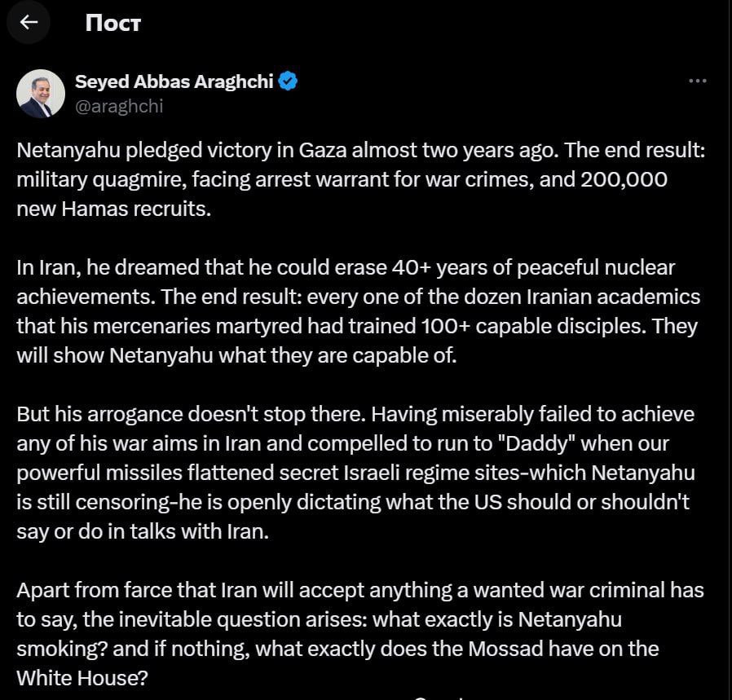Open the three-dot more options menu

698,81
